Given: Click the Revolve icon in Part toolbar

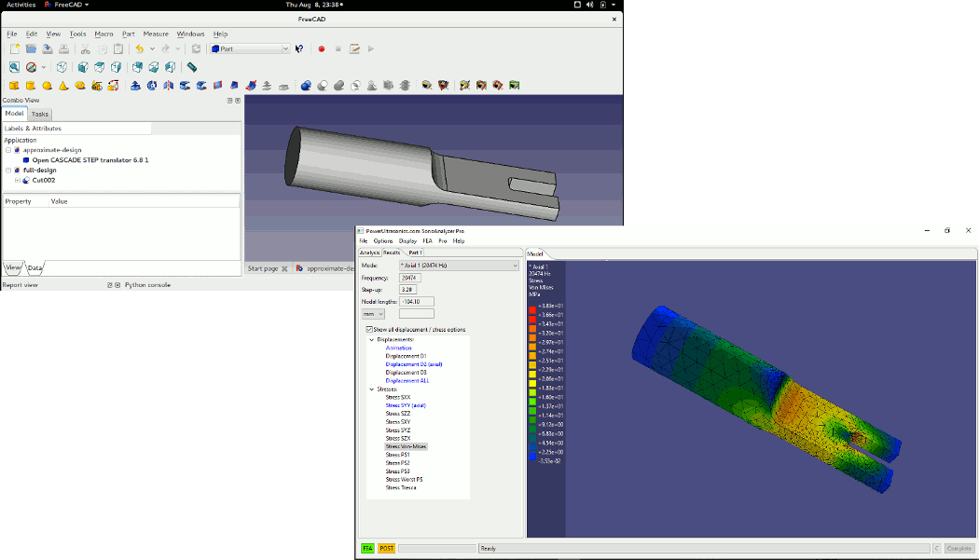Looking at the screenshot, I should coord(152,86).
